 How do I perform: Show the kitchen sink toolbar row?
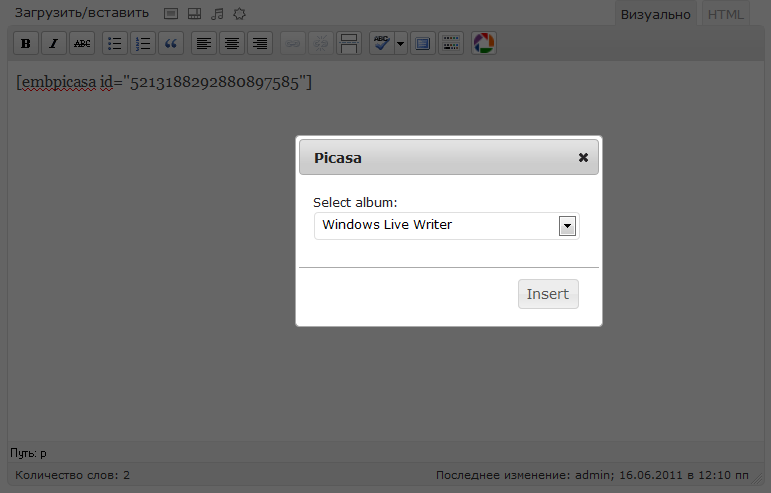[450, 43]
